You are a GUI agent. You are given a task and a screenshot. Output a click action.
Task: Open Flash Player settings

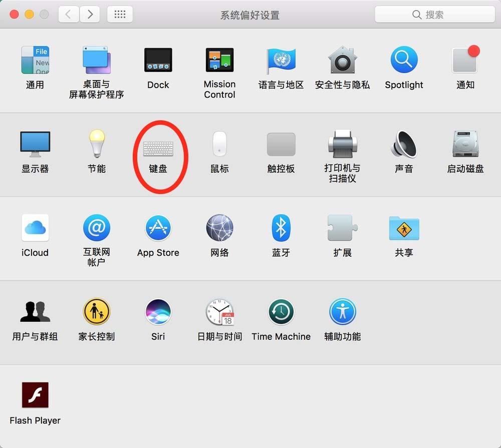(x=35, y=395)
